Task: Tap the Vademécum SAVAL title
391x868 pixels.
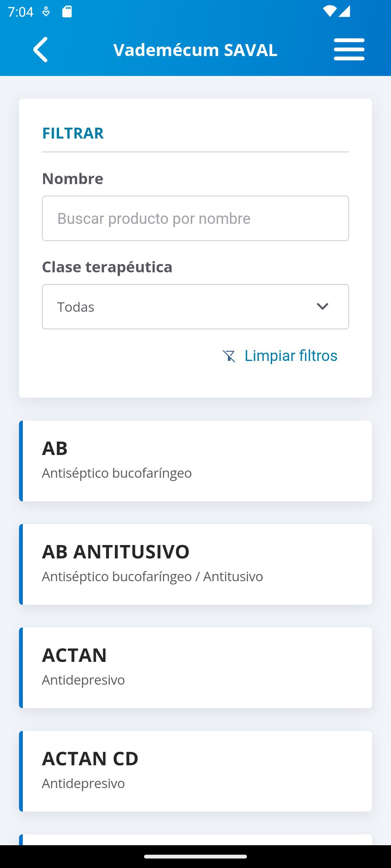Action: coord(195,50)
